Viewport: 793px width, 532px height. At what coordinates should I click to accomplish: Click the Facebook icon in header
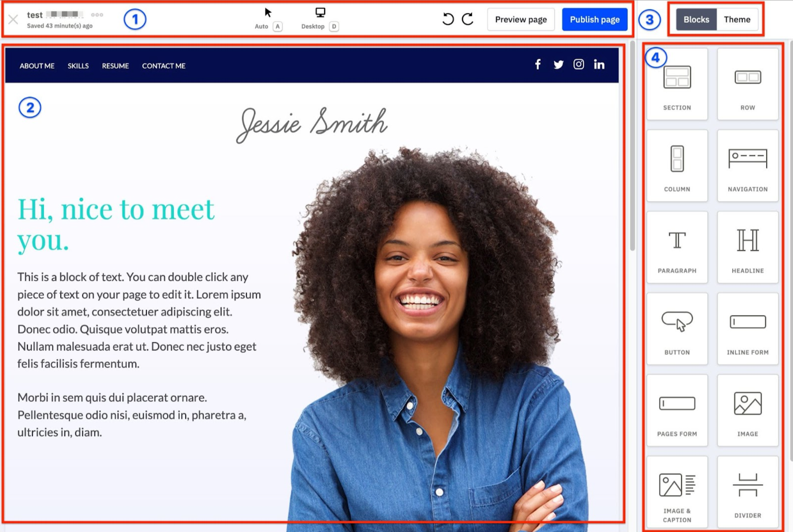point(538,65)
